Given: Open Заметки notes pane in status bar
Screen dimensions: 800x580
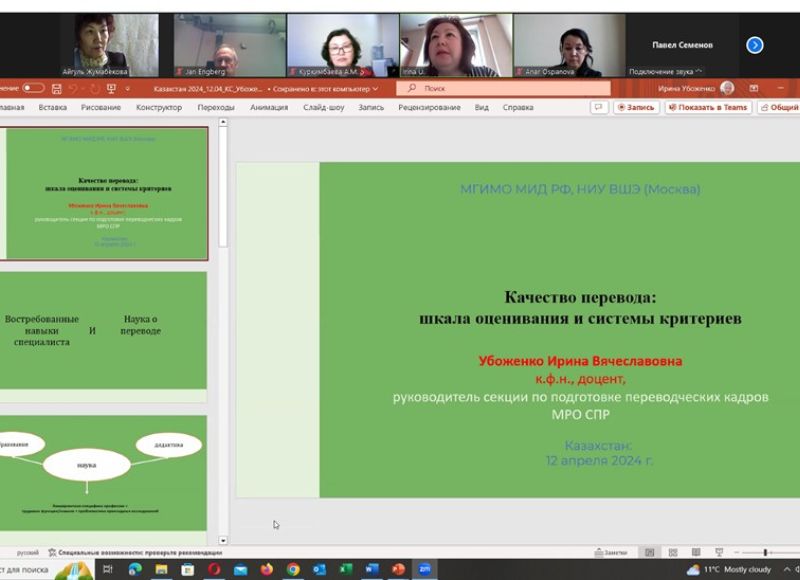Looking at the screenshot, I should click(x=610, y=552).
